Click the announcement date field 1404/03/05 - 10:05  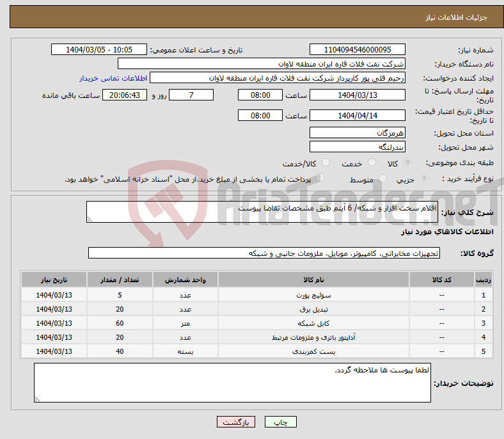(x=99, y=49)
